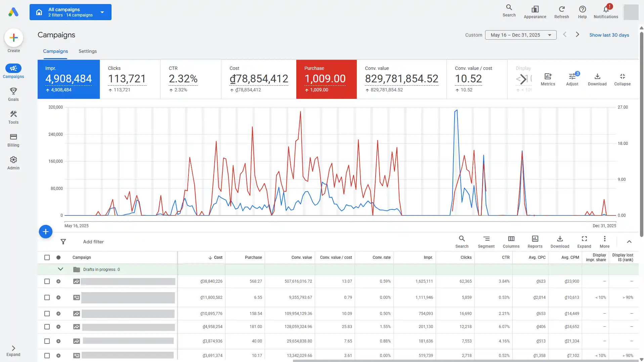The image size is (644, 362).
Task: Open Appearance settings
Action: click(x=535, y=12)
